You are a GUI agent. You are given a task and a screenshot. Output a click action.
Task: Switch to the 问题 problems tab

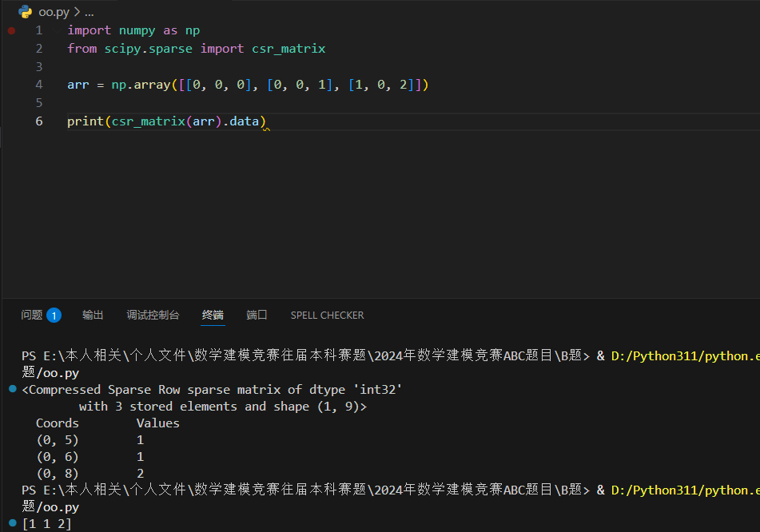tap(32, 315)
